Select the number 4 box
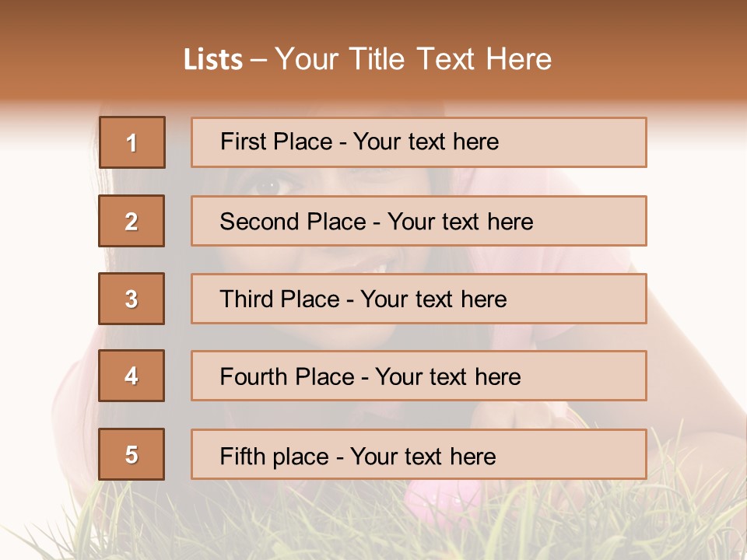 coord(132,376)
